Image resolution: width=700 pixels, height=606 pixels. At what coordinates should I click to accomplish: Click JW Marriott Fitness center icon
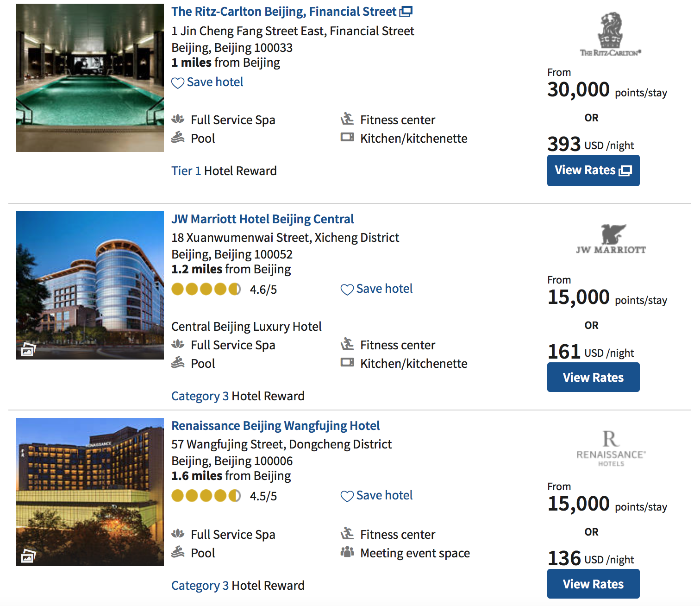point(347,344)
